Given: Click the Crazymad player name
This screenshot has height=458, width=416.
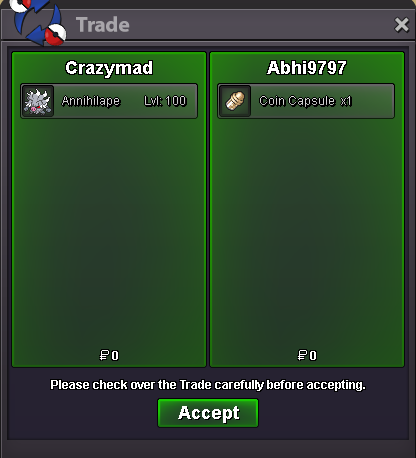Looking at the screenshot, I should [109, 68].
